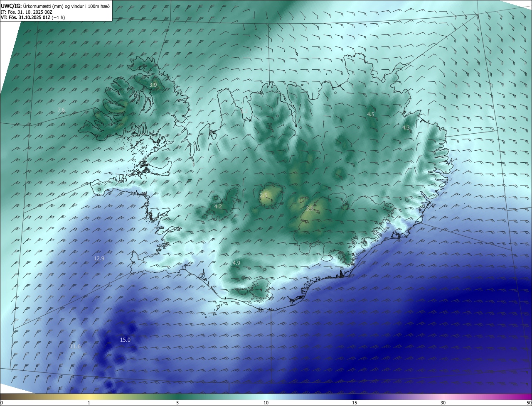Screen dimensions: 532x406
Task: Click the 30 tick label on the color scale
Action: tap(443, 403)
